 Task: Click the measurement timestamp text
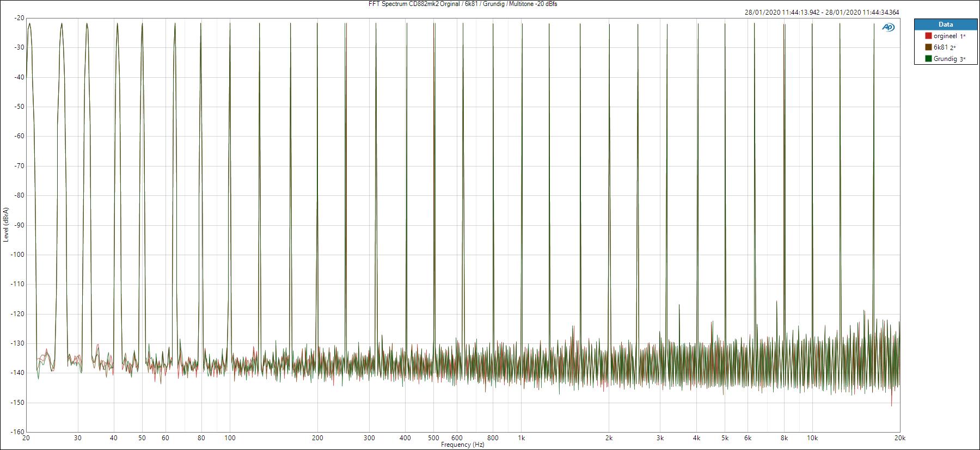[x=822, y=13]
